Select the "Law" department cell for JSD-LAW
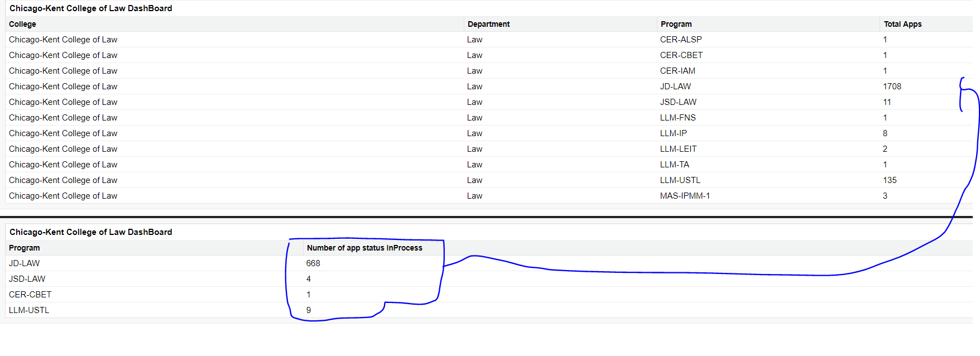Screen dimensions: 980x356 pyautogui.click(x=474, y=102)
